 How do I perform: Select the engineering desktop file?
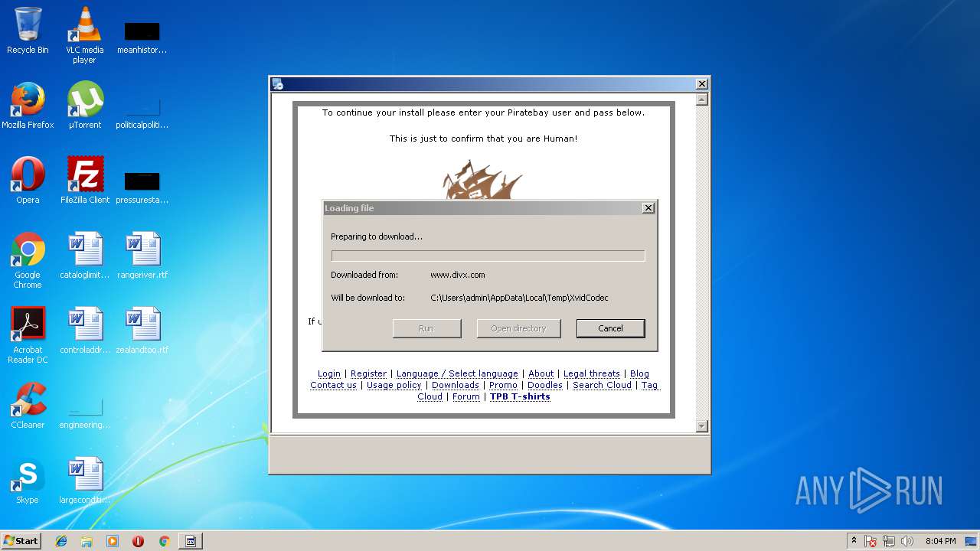tap(84, 412)
